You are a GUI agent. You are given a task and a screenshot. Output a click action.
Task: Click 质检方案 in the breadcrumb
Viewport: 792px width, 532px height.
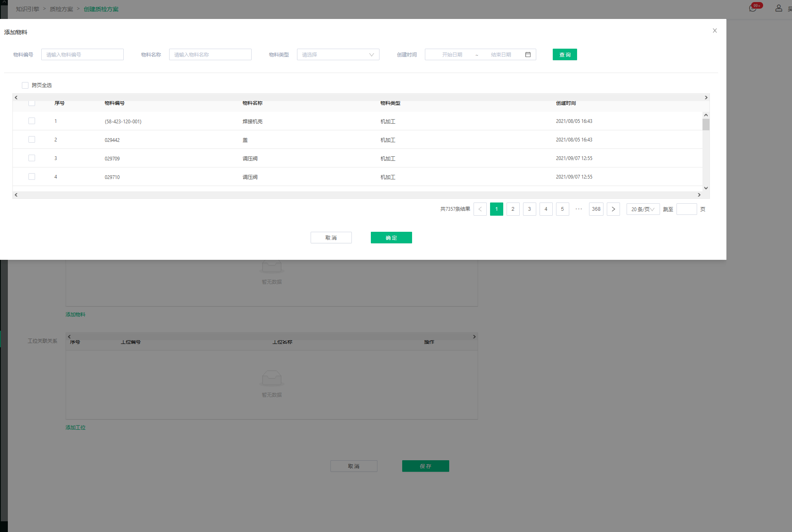click(61, 9)
